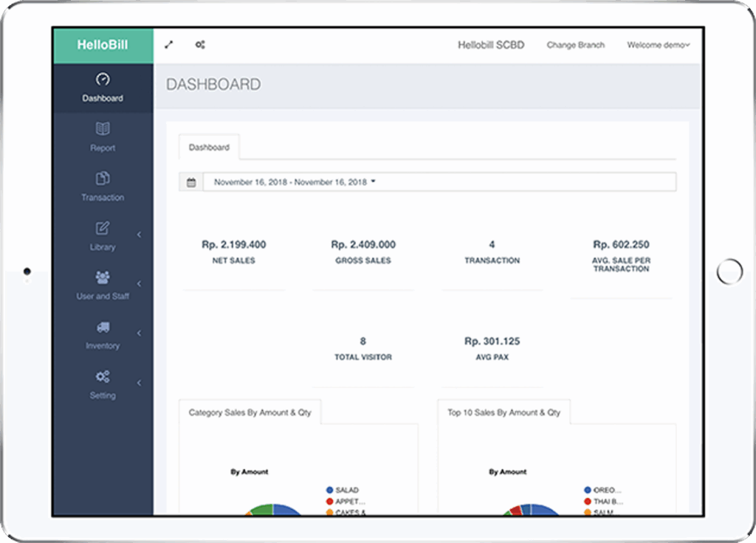Click the calendar icon beside date range
Screen dimensions: 756x543
191,182
